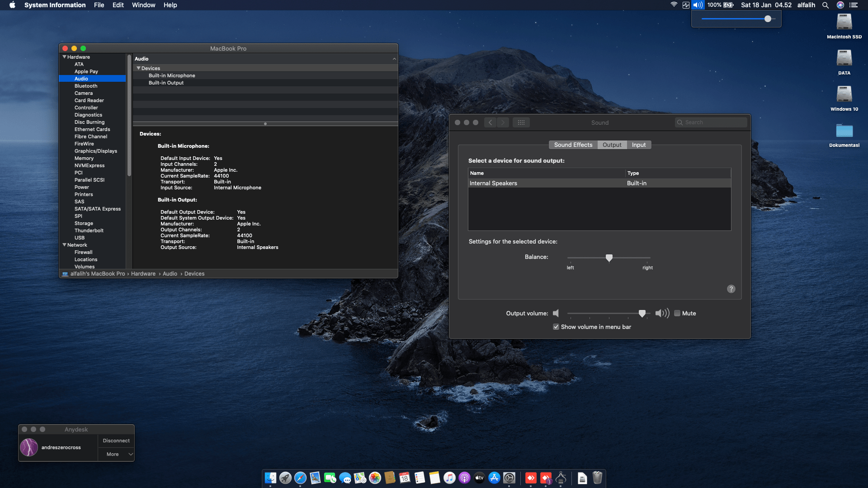Open Notes from the dock

[434, 478]
